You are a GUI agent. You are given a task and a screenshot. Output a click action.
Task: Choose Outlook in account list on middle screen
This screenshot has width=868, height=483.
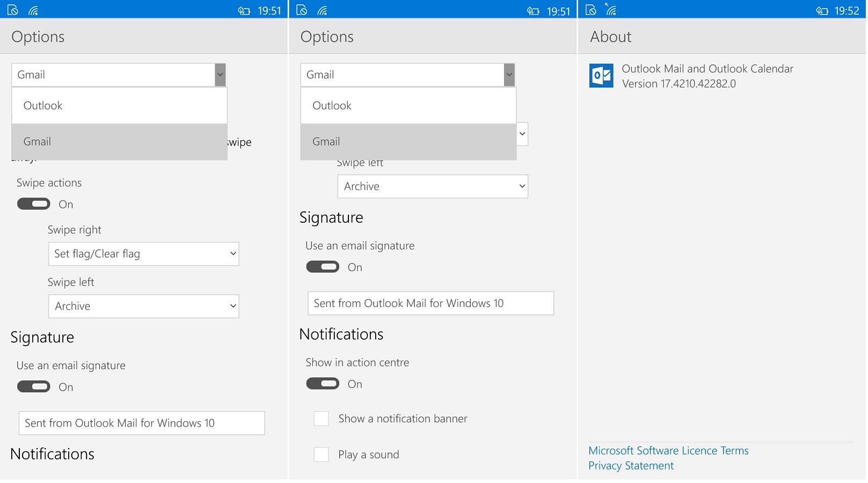[x=409, y=106]
